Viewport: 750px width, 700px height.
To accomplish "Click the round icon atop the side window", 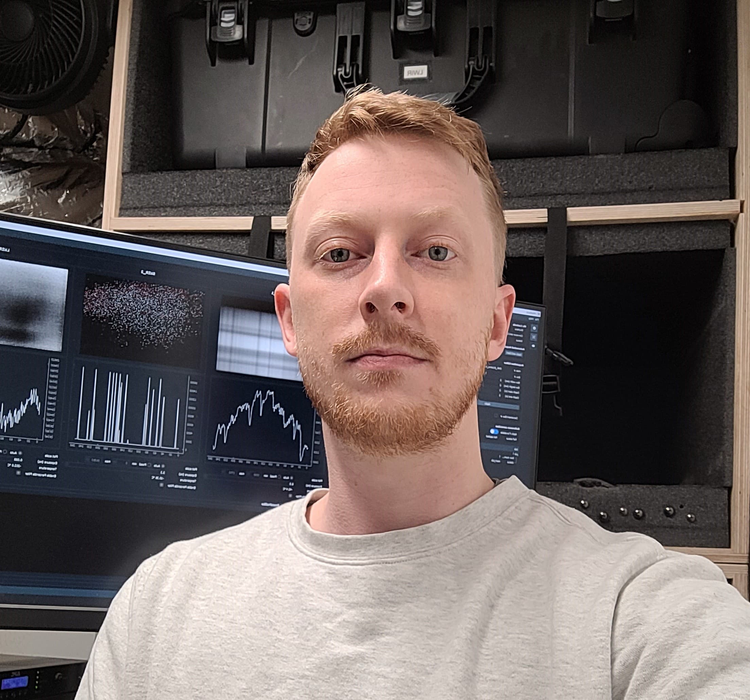I will (x=535, y=328).
